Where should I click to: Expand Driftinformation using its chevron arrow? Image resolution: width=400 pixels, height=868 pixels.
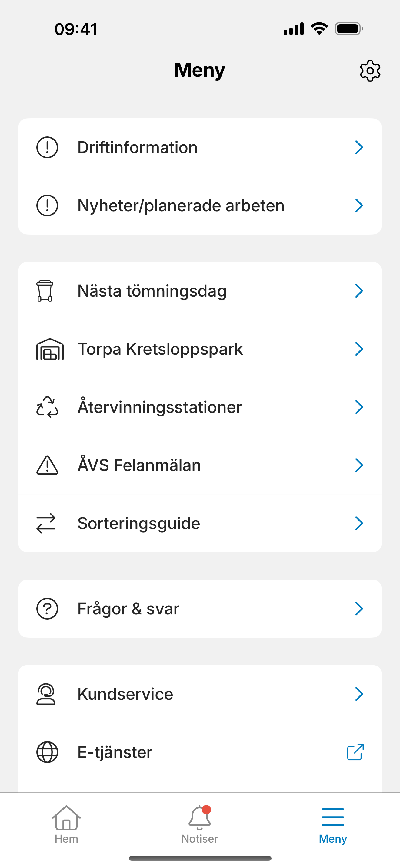359,147
